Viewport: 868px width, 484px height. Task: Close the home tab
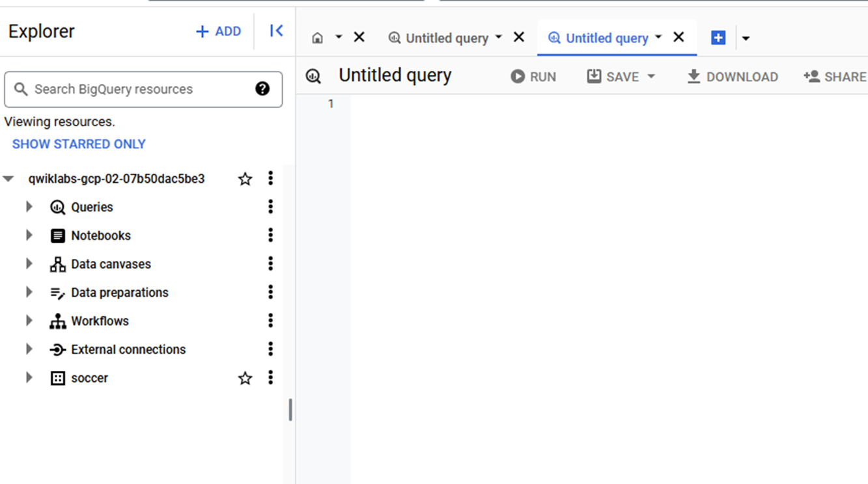[x=359, y=37]
